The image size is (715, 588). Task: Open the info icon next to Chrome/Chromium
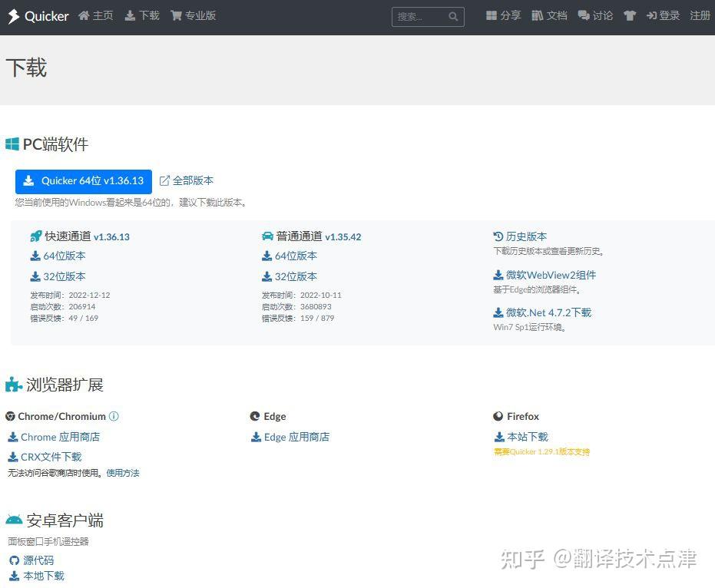tap(114, 416)
